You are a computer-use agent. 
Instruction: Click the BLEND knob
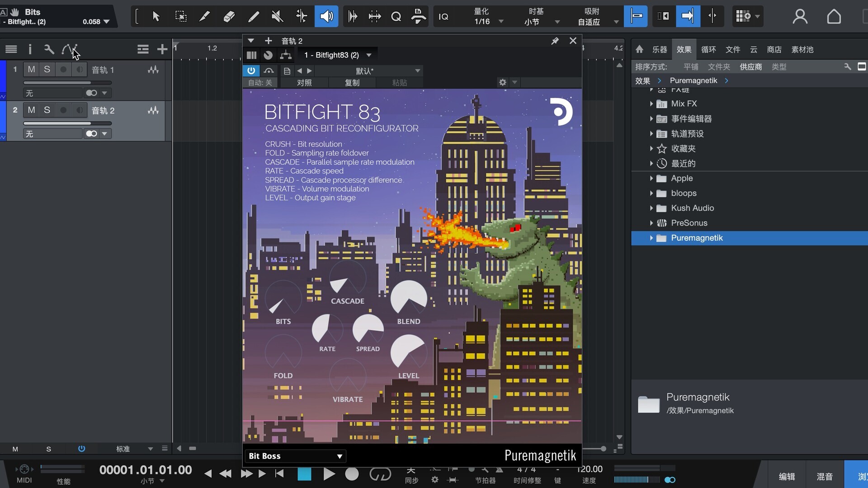click(x=409, y=298)
